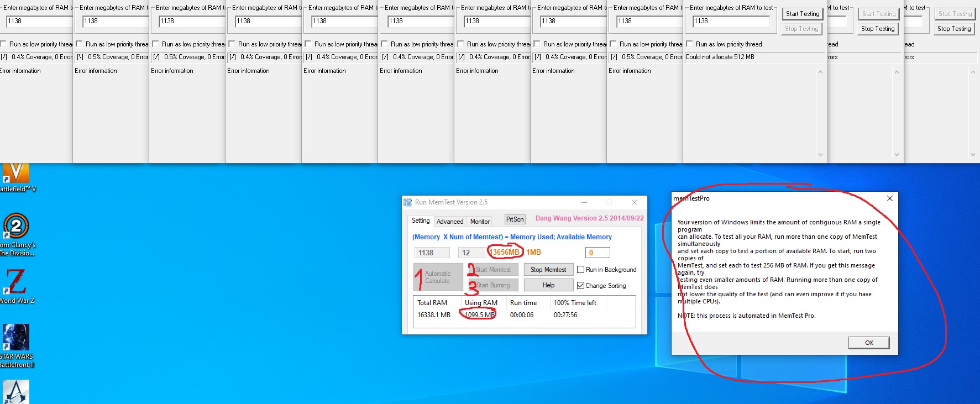Close the memTestPro message dialog
Viewport: 980px width, 404px height.
[x=890, y=198]
